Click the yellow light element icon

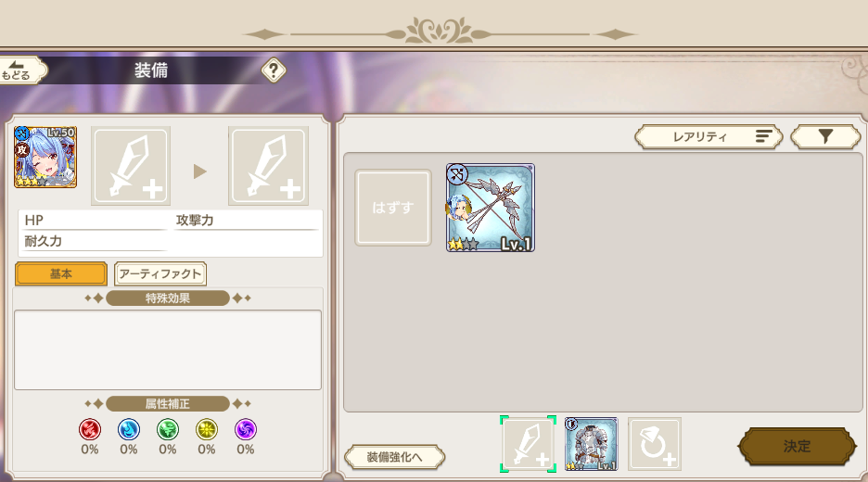[x=207, y=429]
